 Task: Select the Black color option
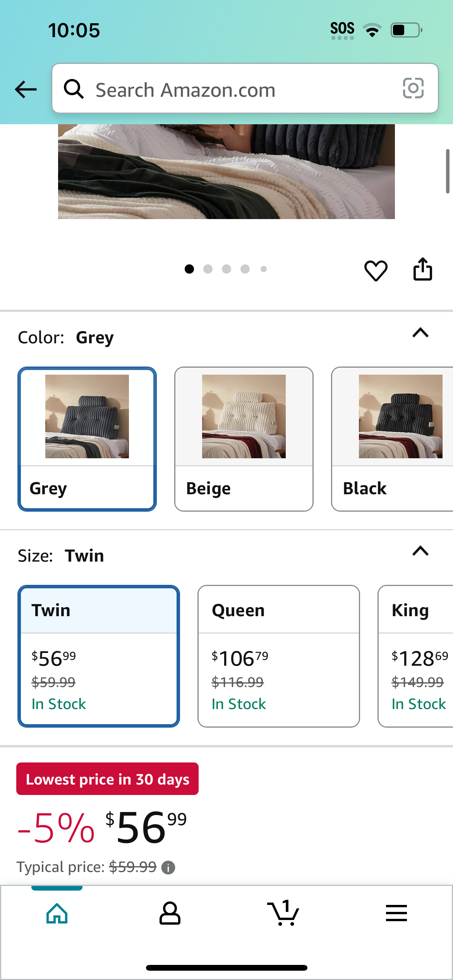click(392, 439)
